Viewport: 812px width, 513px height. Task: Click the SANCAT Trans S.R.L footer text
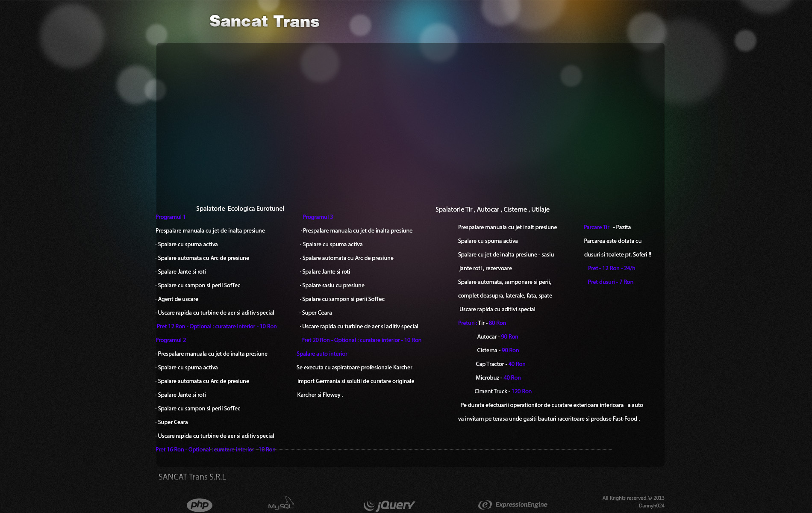192,477
